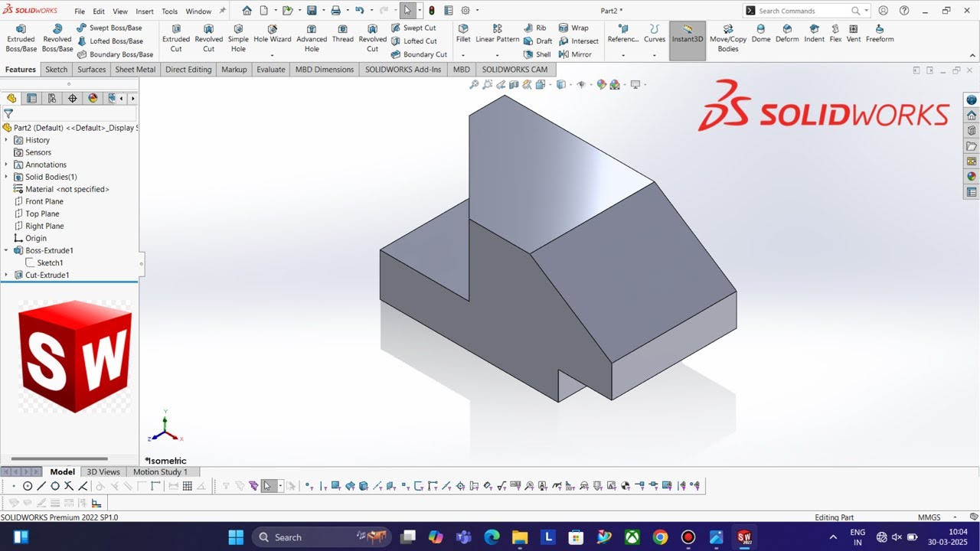Open the Hole Wizard
The width and height of the screenshot is (980, 551).
pos(273,34)
